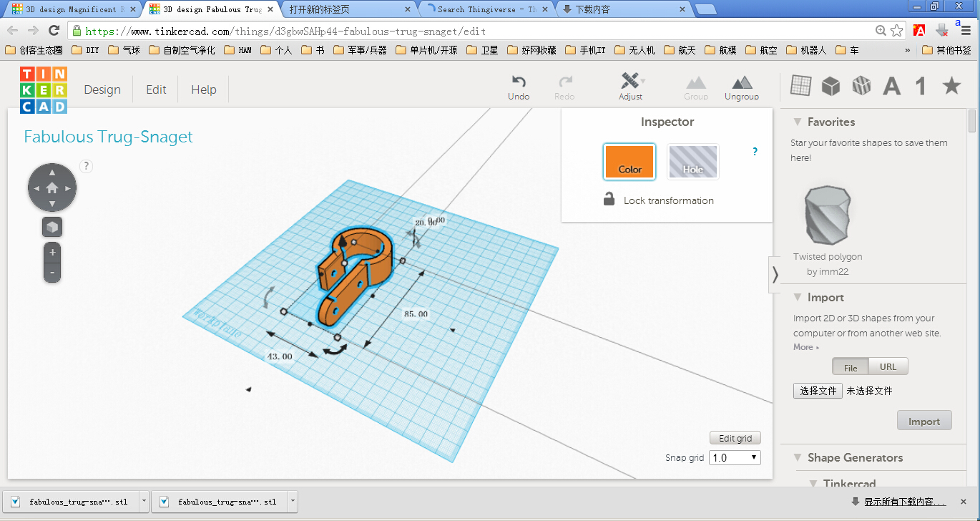980x521 pixels.
Task: Click the 85.00 dimension label
Action: [416, 314]
